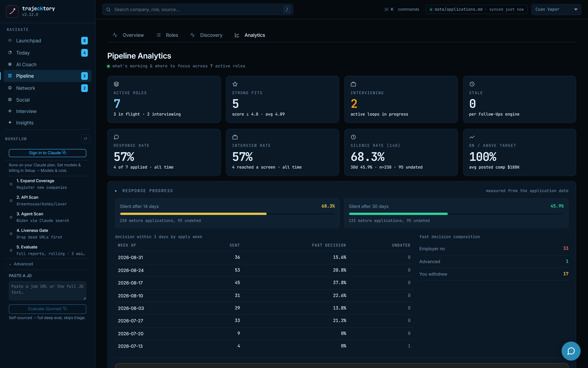The width and height of the screenshot is (588, 368).
Task: Click the Response Rate speech bubble icon
Action: click(116, 137)
